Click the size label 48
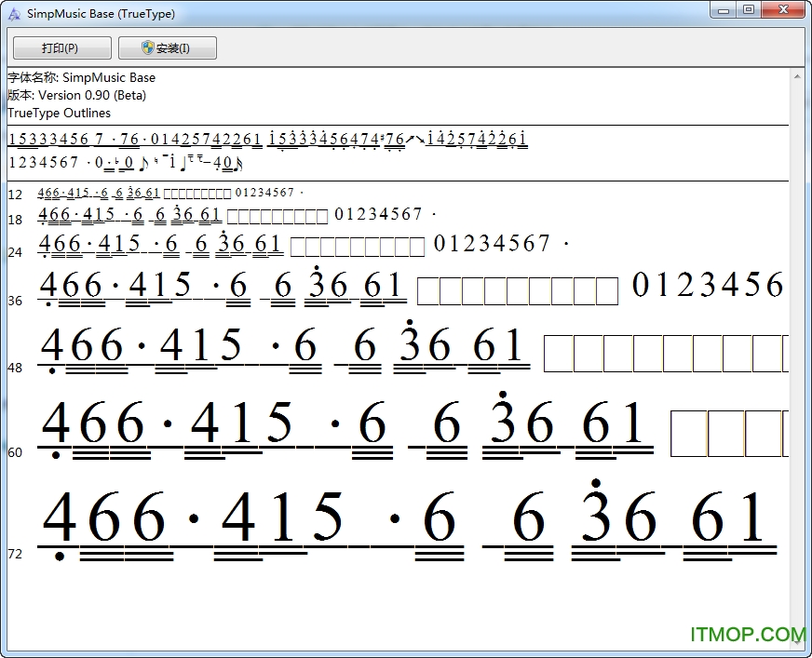The width and height of the screenshot is (812, 658). pos(15,368)
